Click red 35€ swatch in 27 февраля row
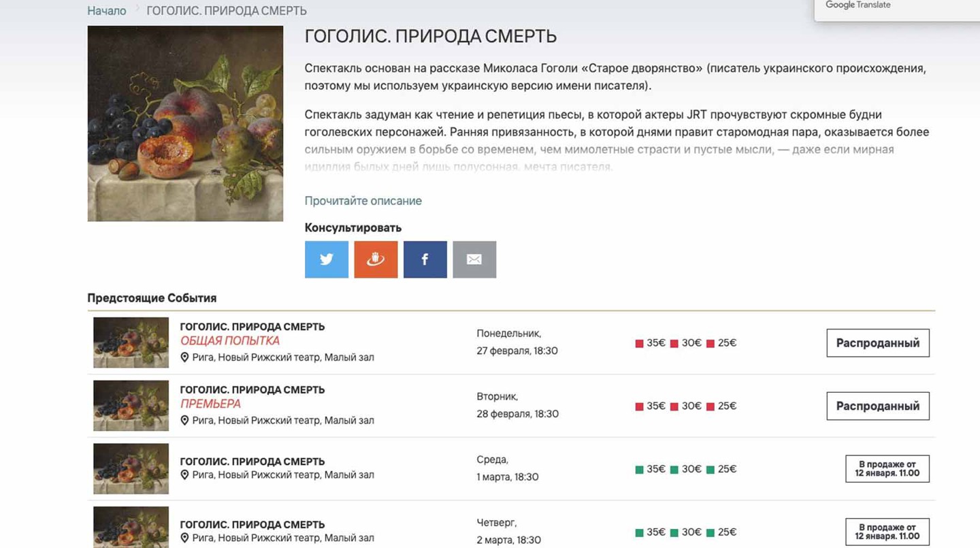Image resolution: width=980 pixels, height=548 pixels. pos(639,344)
